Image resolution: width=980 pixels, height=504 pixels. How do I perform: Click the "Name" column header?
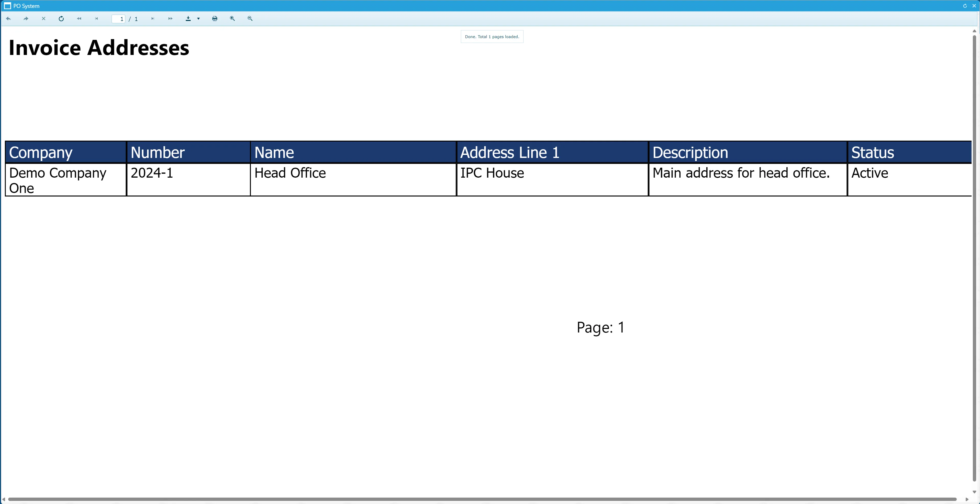[x=353, y=152]
